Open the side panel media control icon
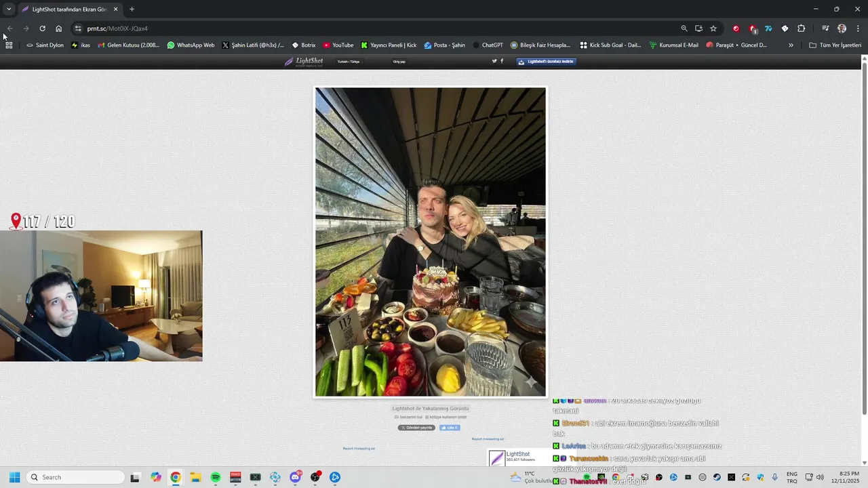The height and width of the screenshot is (488, 868). click(x=825, y=28)
